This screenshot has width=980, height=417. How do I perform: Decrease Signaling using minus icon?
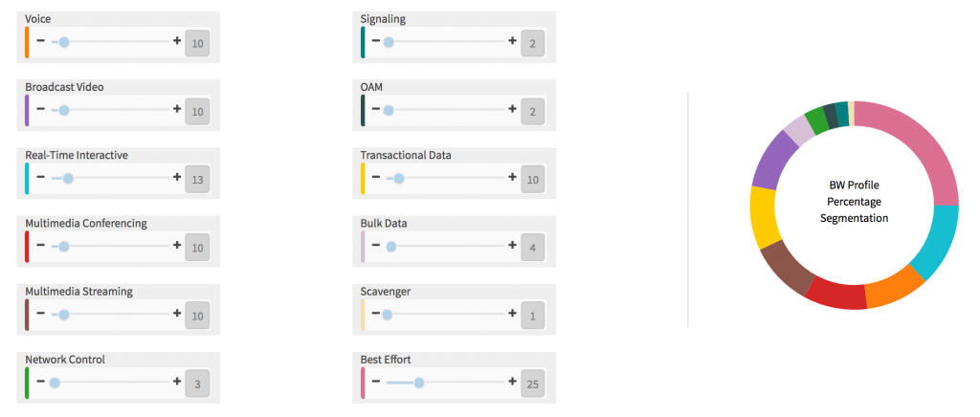tap(375, 41)
